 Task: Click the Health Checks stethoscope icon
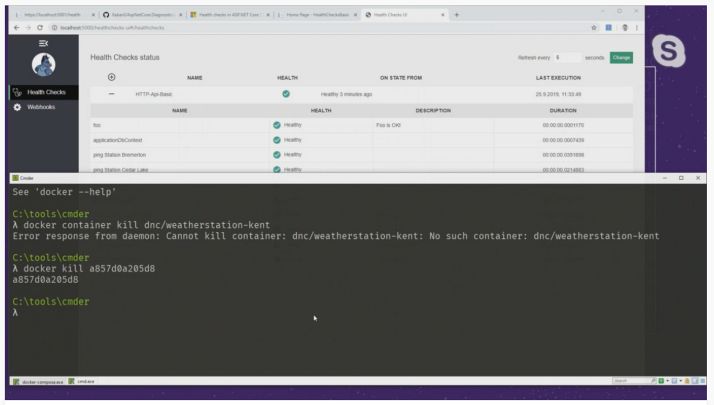[x=17, y=92]
